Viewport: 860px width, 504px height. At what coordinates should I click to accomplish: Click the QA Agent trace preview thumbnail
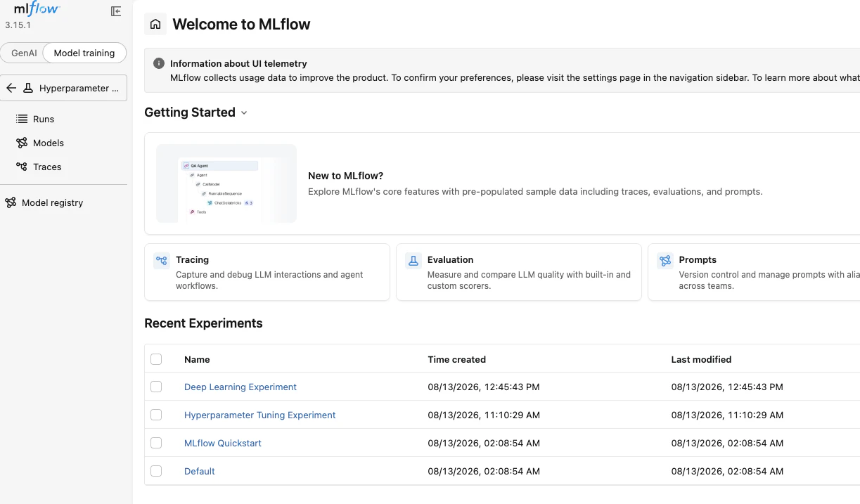point(226,183)
